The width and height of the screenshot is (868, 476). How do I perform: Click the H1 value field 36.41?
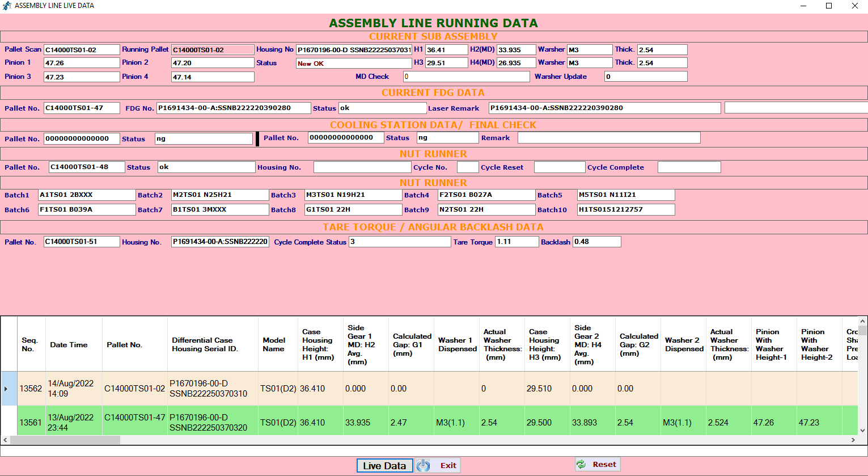coord(447,50)
